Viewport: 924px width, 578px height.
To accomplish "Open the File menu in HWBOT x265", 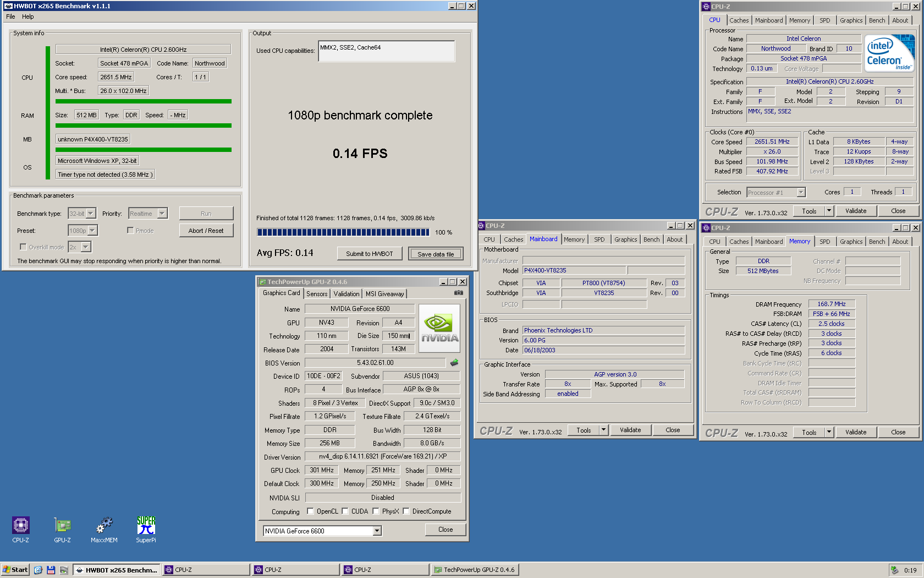I will 10,17.
